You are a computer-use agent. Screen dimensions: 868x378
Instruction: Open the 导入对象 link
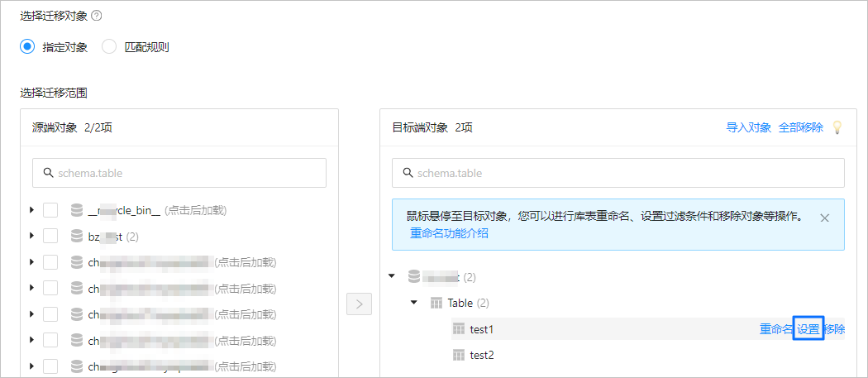748,127
